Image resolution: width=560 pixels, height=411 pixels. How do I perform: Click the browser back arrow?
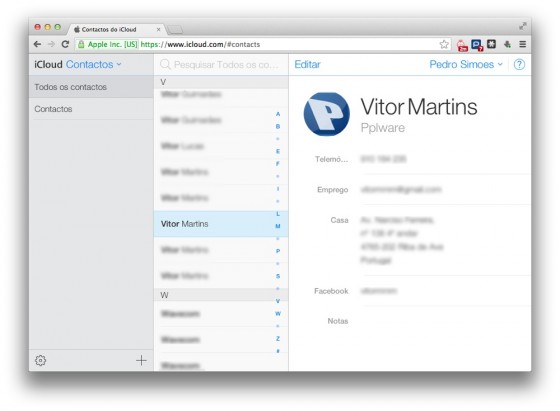37,44
